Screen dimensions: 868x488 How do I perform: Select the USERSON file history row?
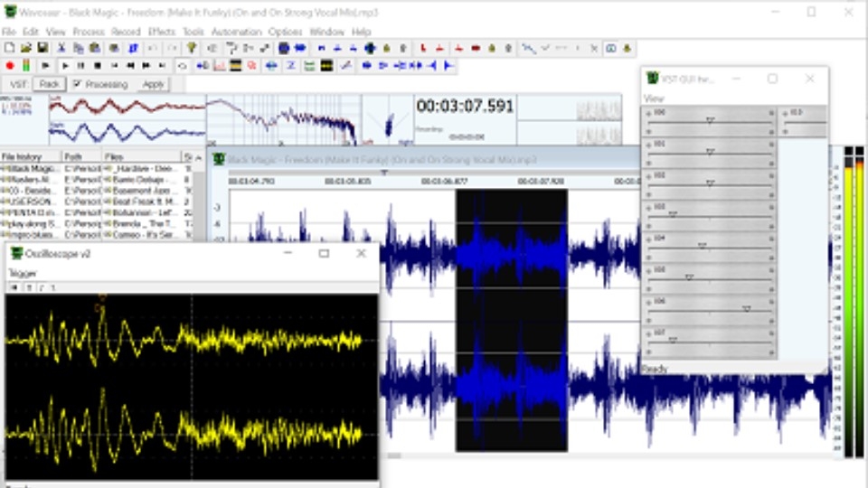coord(31,202)
